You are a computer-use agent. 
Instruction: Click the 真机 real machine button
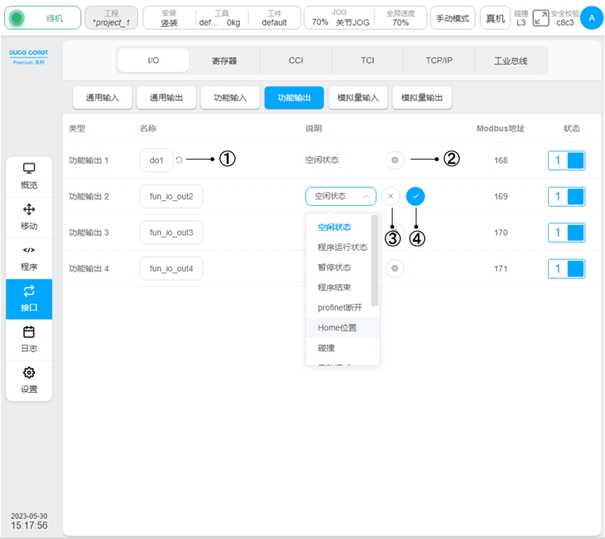click(x=494, y=18)
